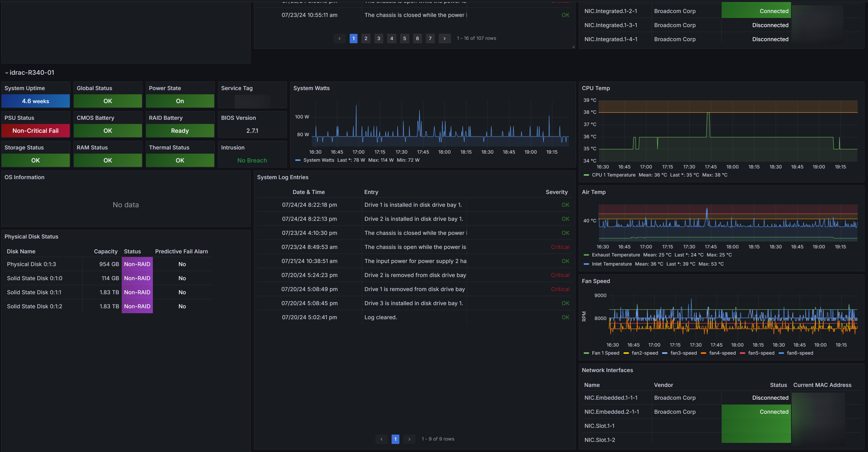This screenshot has width=868, height=452.
Task: Open the Fan Speed panel title menu
Action: 595,281
